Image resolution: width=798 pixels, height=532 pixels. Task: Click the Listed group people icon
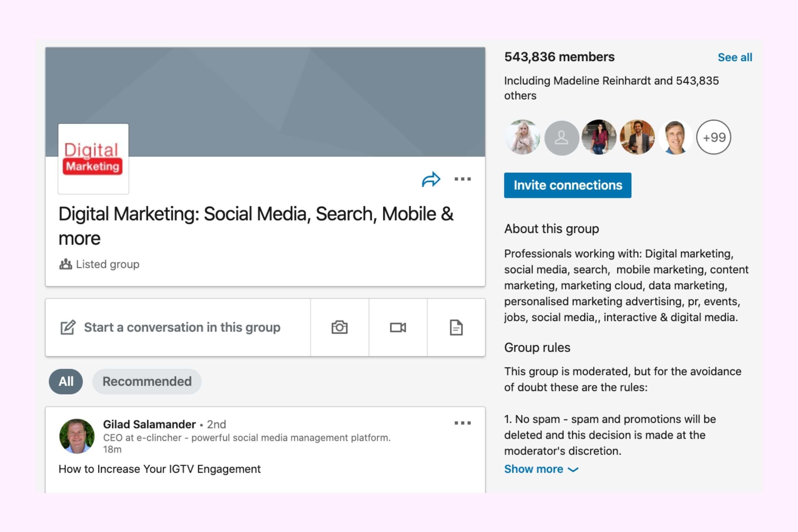click(65, 264)
